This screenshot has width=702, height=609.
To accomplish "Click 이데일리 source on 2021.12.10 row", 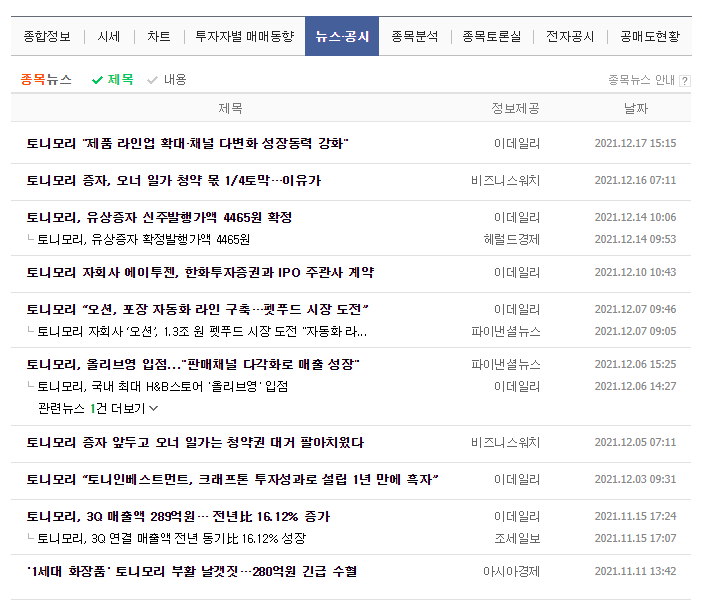I will pyautogui.click(x=517, y=273).
